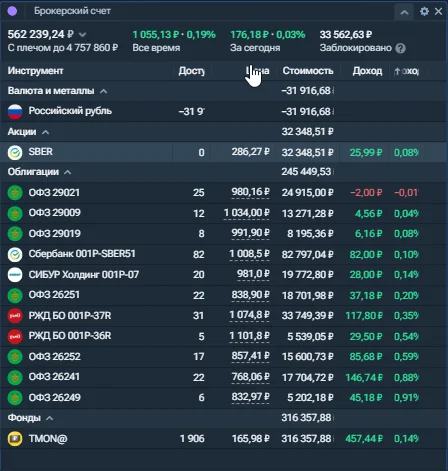The height and width of the screenshot is (471, 448).
Task: Click the Russian ruble flag icon
Action: (15, 111)
